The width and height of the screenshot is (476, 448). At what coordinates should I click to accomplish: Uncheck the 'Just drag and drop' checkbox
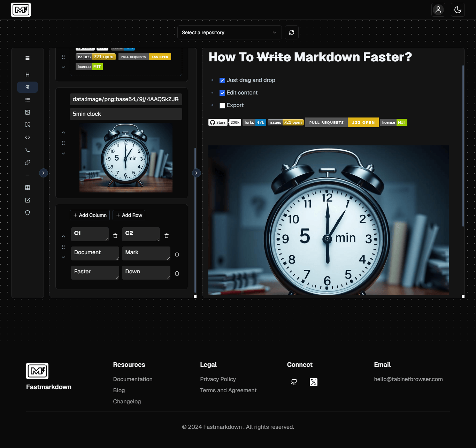click(222, 81)
